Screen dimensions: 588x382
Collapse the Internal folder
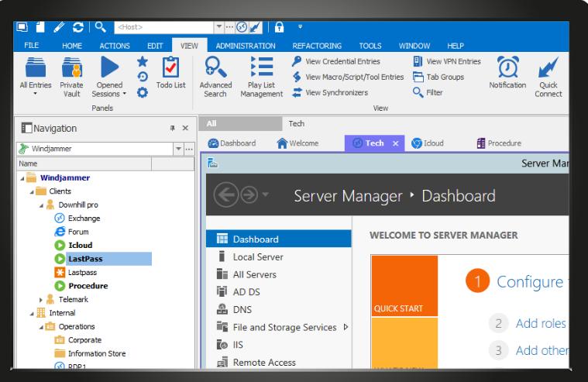coord(32,313)
